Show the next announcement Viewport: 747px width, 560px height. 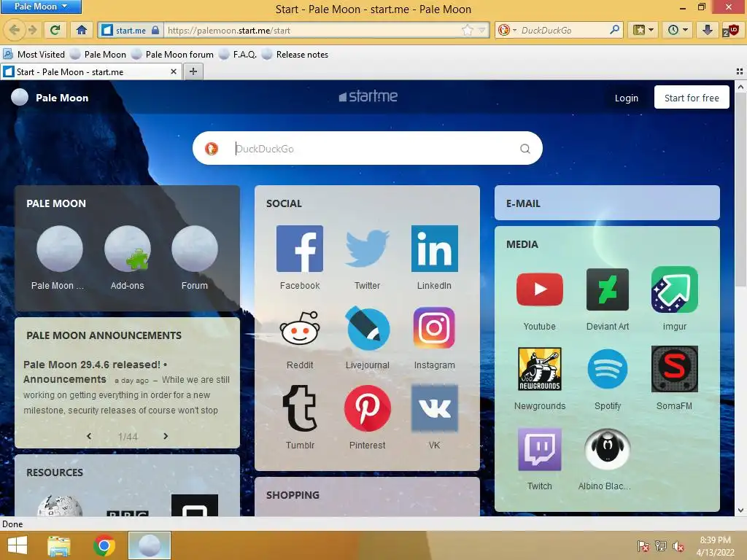tap(166, 436)
